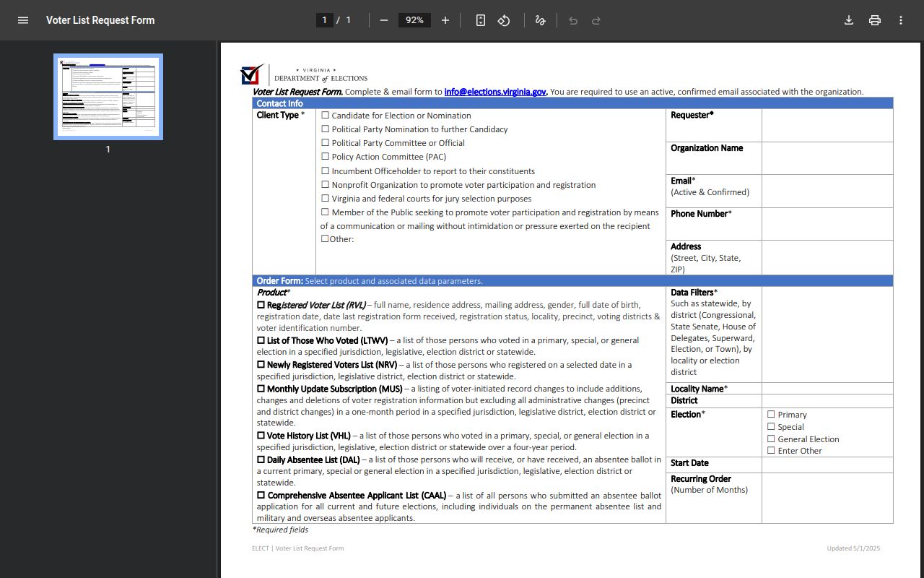Image resolution: width=924 pixels, height=578 pixels.
Task: Open the more actions menu
Action: [901, 20]
